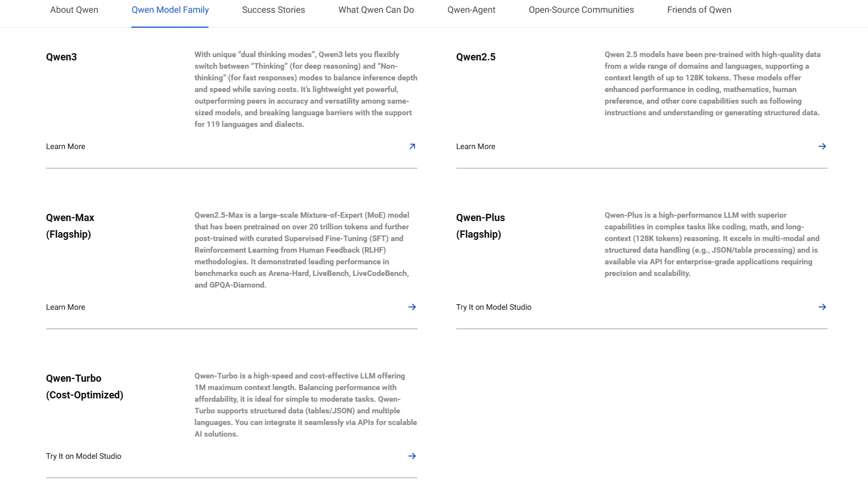This screenshot has width=868, height=502.
Task: Click Learn More under Qwen2.5
Action: click(x=476, y=146)
